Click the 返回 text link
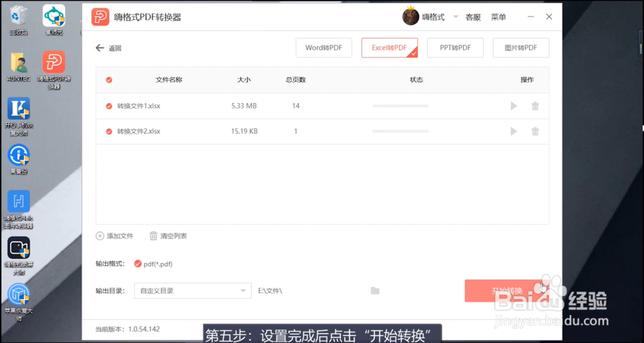644x343 pixels. point(115,48)
